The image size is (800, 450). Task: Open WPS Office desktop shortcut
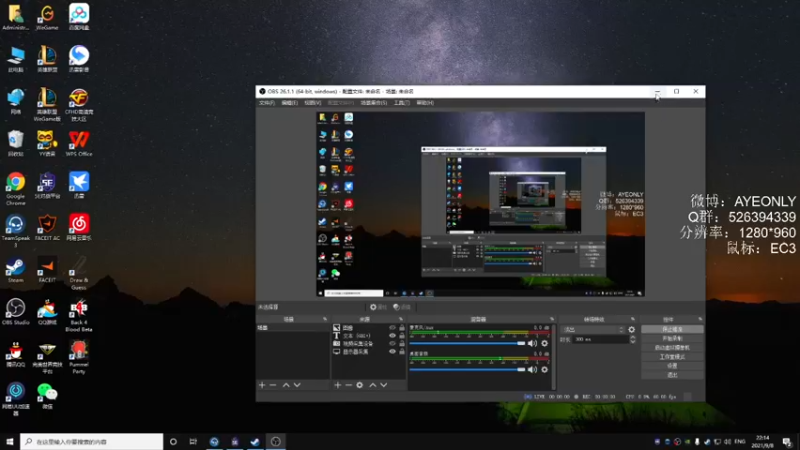tap(79, 143)
